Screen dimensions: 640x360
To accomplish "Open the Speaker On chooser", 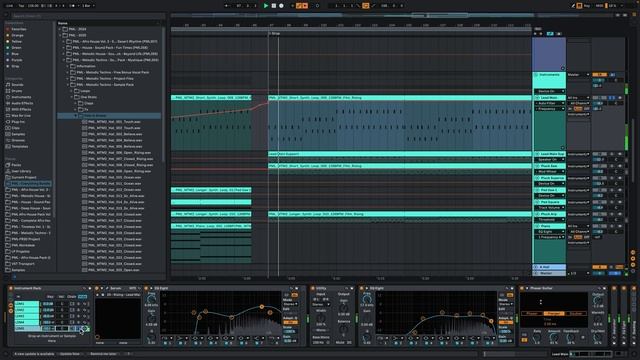I will click(549, 160).
